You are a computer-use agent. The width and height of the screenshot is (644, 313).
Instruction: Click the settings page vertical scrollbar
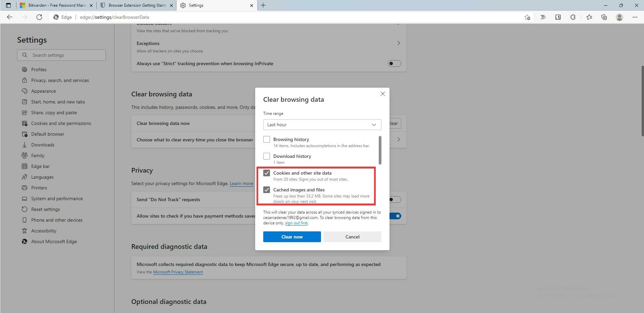point(642,101)
